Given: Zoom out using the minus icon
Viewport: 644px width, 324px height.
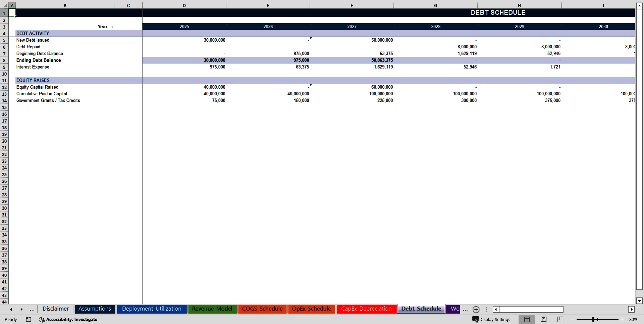Looking at the screenshot, I should (573, 319).
